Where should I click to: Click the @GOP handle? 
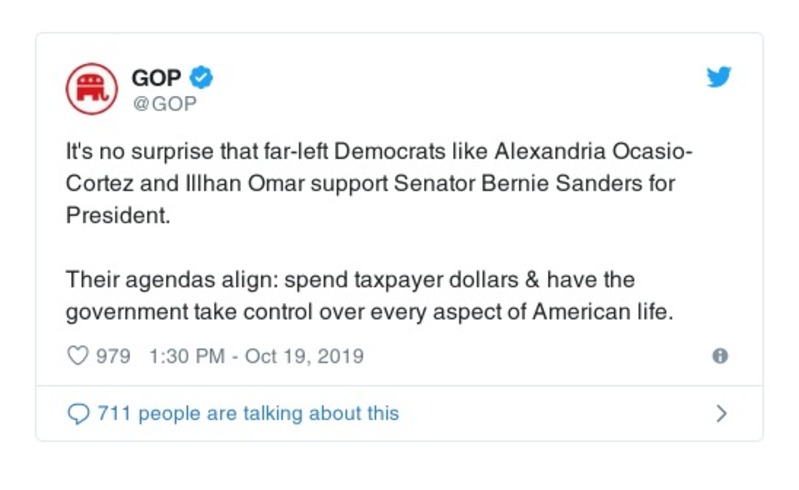coord(164,102)
